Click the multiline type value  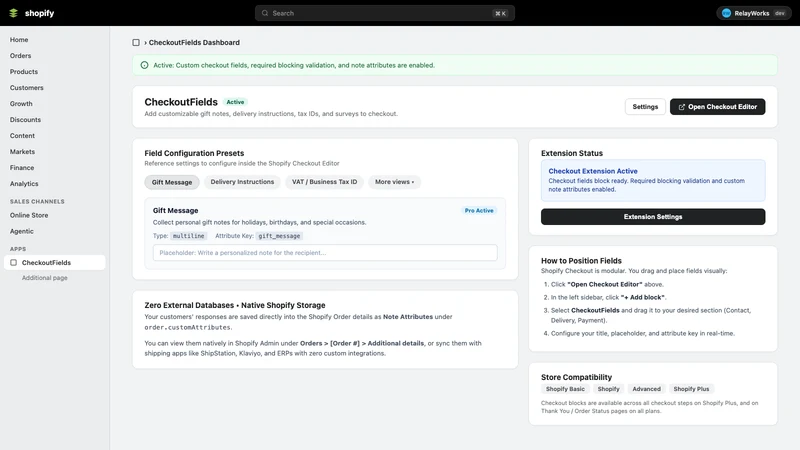[188, 236]
